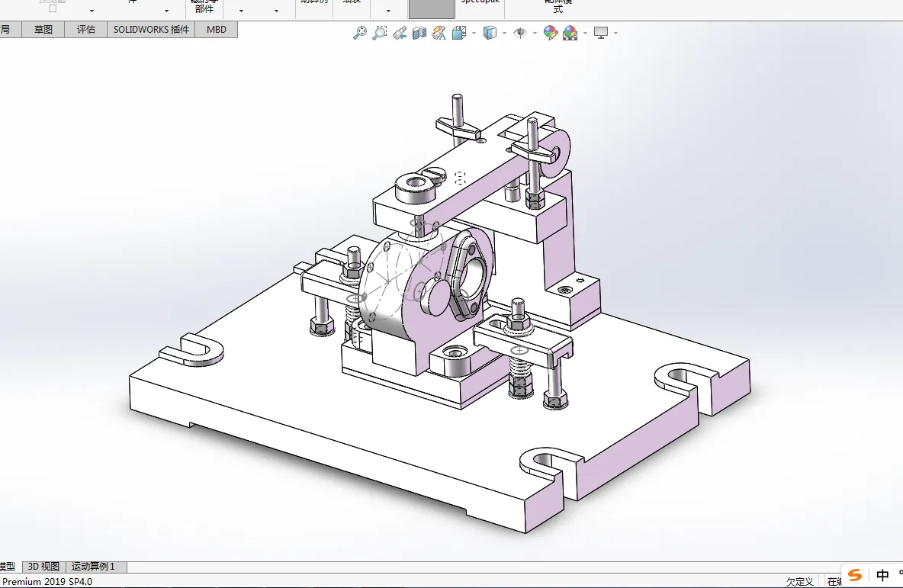
Task: Click the Sogou input method S icon
Action: [x=855, y=575]
